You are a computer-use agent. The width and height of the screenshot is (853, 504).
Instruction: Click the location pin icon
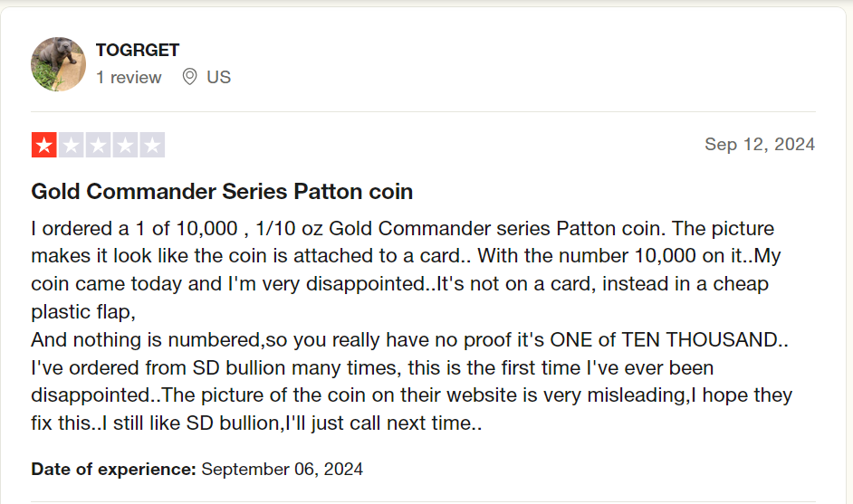(x=189, y=77)
